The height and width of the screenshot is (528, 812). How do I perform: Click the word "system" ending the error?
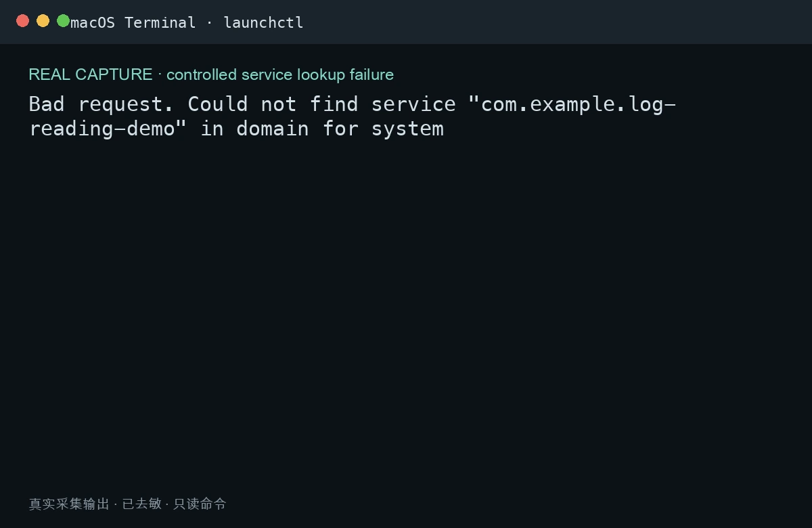407,129
